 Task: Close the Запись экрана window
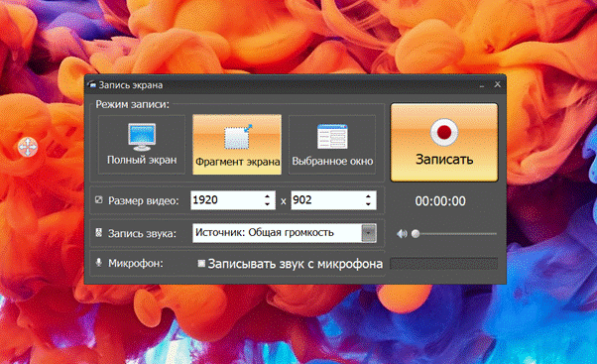tap(497, 84)
